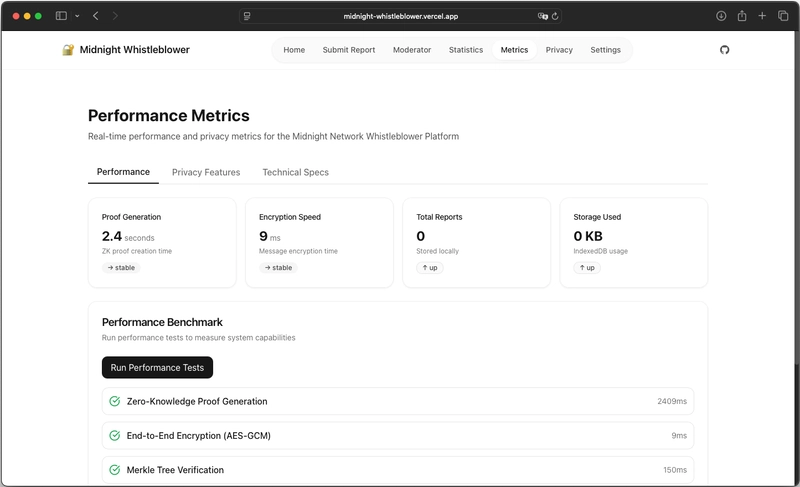
Task: Toggle the Safari sidebar icon
Action: [61, 16]
